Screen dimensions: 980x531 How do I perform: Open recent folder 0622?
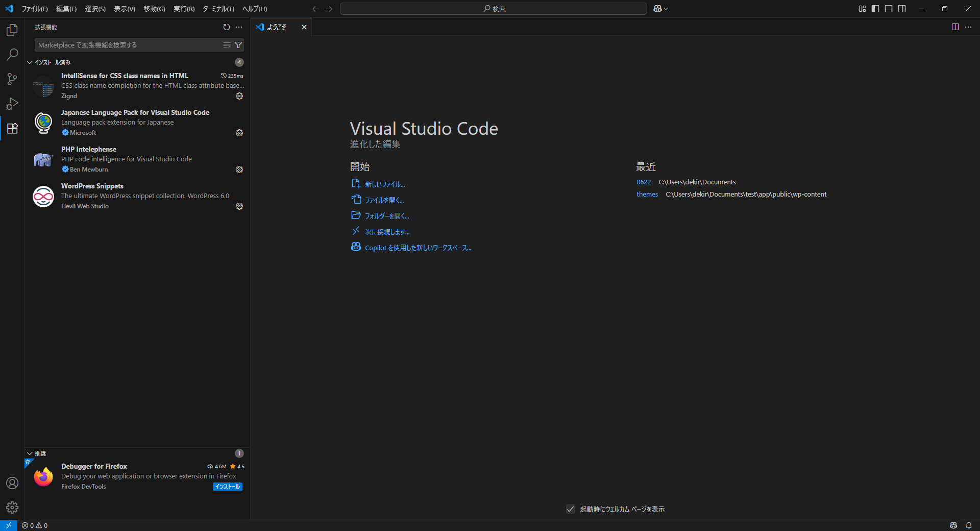[x=644, y=182]
